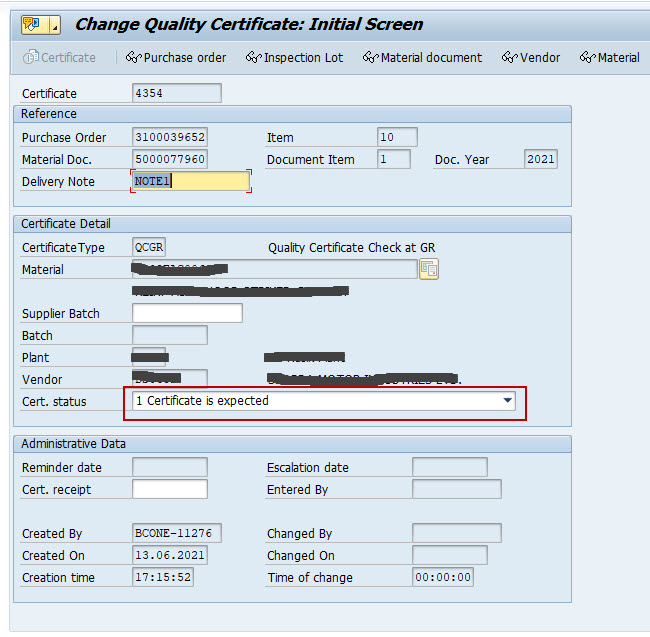Click the material details icon next to Material

[x=429, y=269]
